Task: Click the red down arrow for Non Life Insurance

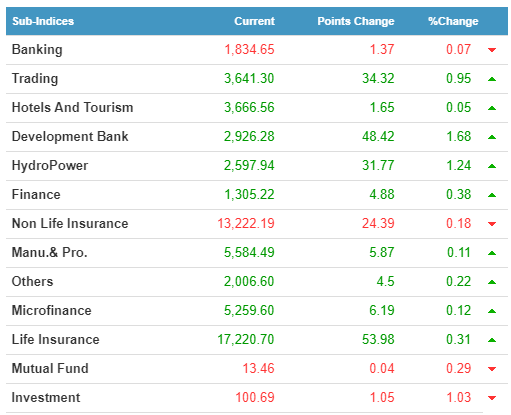Action: click(x=492, y=224)
